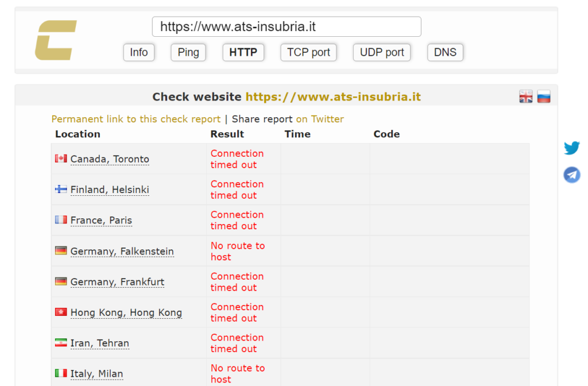Screen dimensions: 588x386
Task: Select the HTTP check tab
Action: [x=243, y=52]
